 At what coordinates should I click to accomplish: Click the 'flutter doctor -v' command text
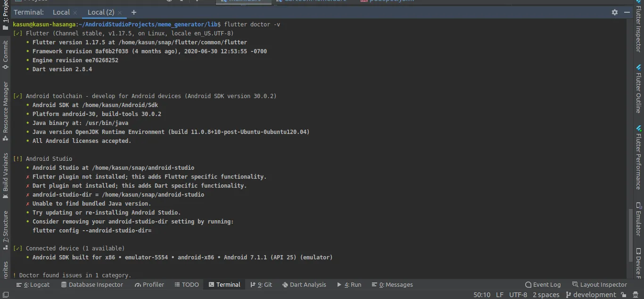point(252,25)
